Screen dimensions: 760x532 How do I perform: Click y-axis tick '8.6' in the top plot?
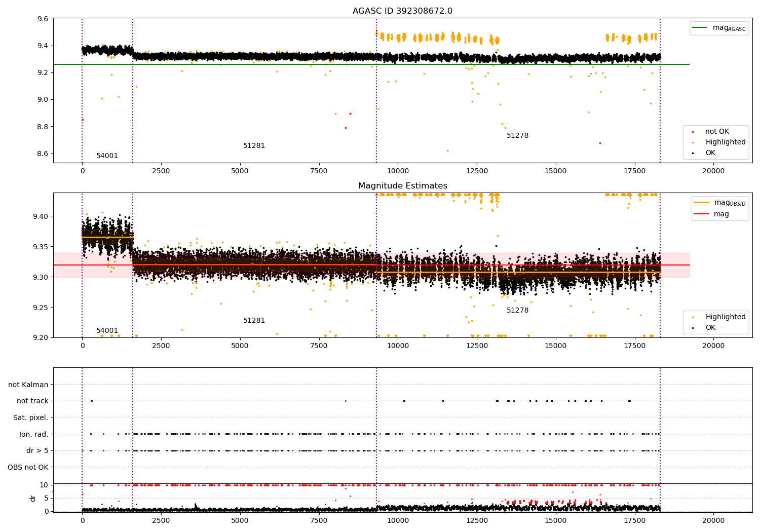coord(43,154)
